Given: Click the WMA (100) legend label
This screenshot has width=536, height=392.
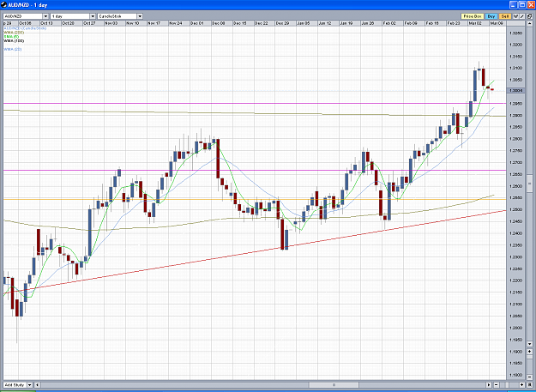Looking at the screenshot, I should (x=14, y=40).
